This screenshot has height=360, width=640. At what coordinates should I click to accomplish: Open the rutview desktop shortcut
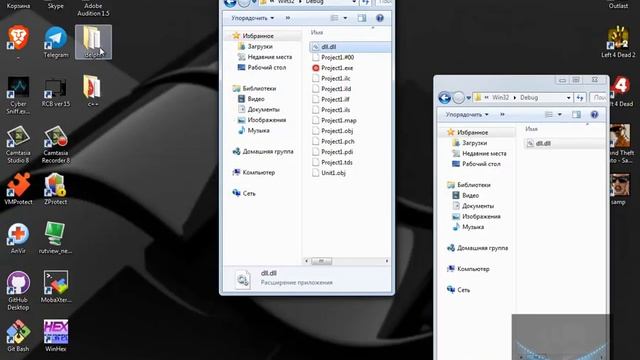(x=56, y=238)
